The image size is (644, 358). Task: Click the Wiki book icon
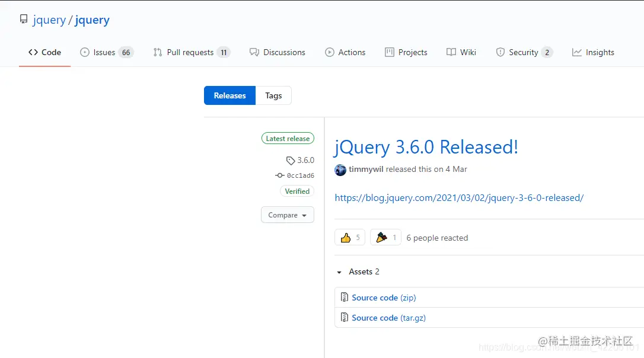point(451,52)
